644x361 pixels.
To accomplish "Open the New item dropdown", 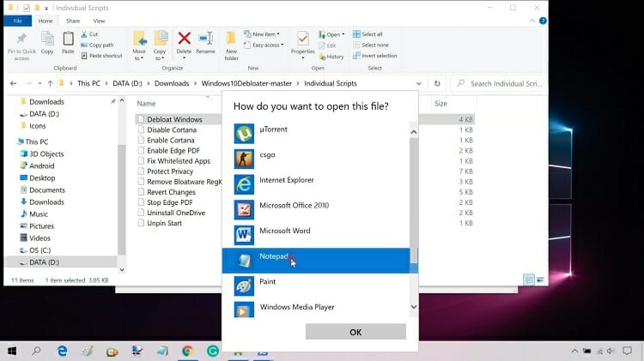I will tap(262, 34).
